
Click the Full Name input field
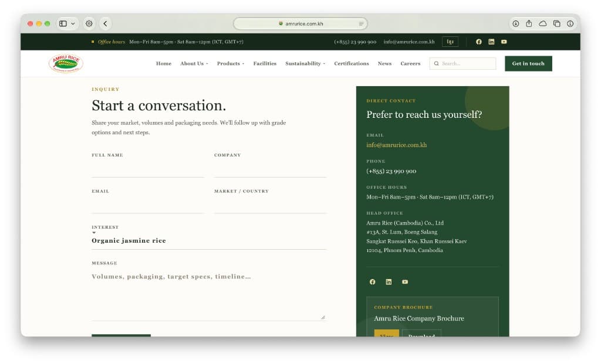[x=147, y=169]
